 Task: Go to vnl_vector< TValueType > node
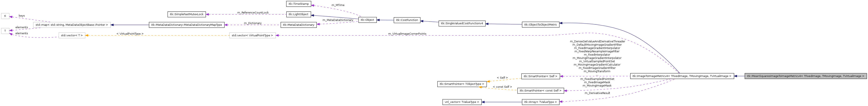(x=462, y=102)
